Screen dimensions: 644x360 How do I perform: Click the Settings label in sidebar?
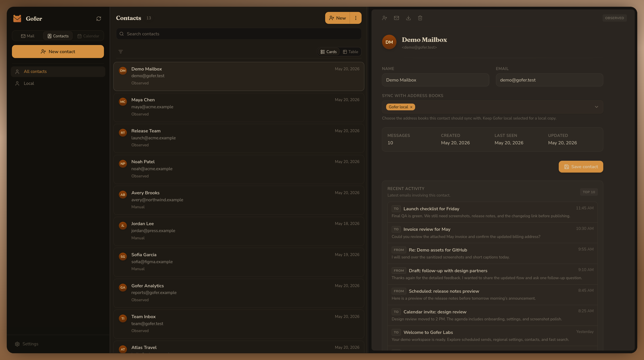(30, 344)
